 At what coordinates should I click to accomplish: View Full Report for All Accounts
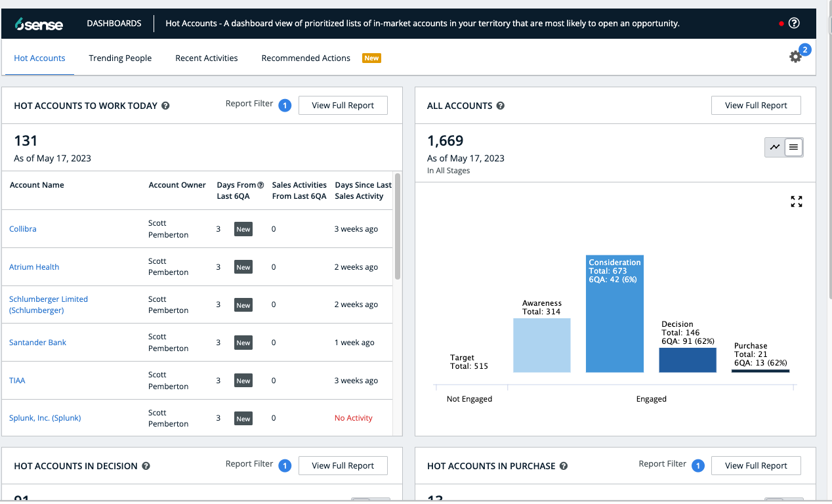(x=756, y=105)
